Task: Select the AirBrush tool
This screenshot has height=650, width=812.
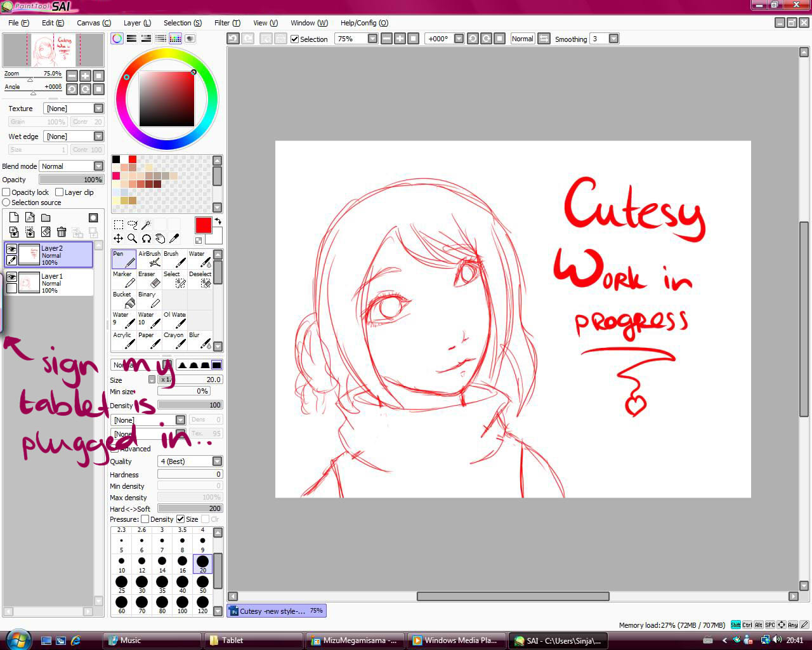Action: [x=150, y=259]
